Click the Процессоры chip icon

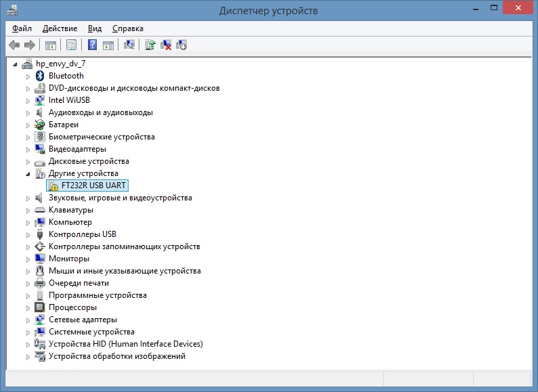pos(40,307)
